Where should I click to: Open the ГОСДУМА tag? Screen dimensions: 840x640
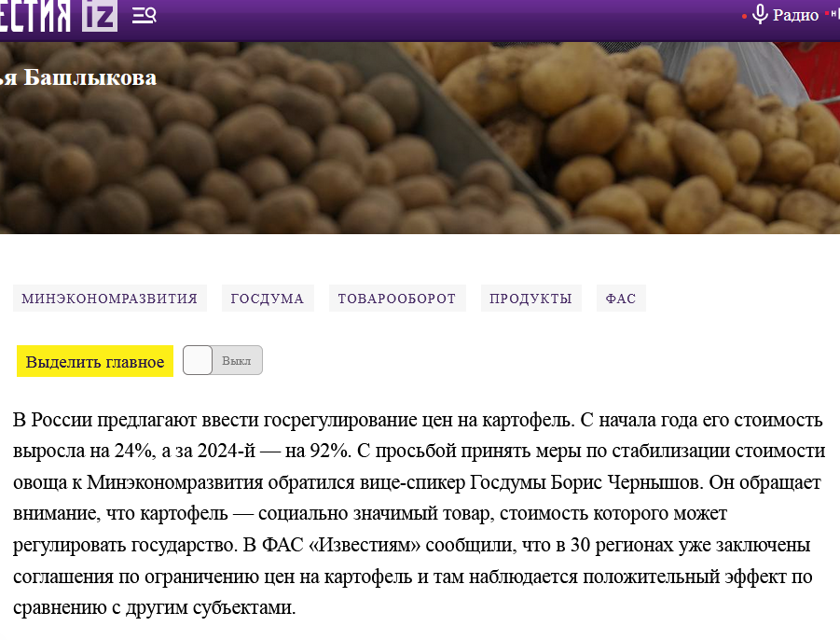(268, 299)
